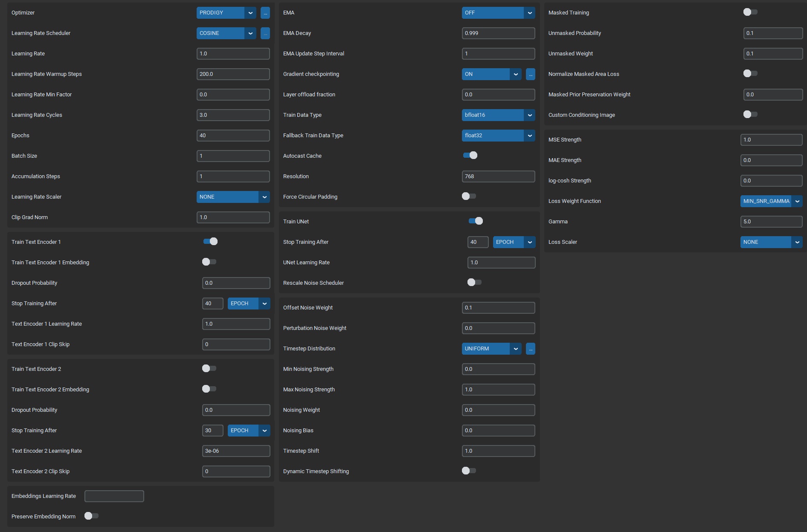Focus the Unmasked Probability field
The image size is (807, 532).
(x=773, y=33)
